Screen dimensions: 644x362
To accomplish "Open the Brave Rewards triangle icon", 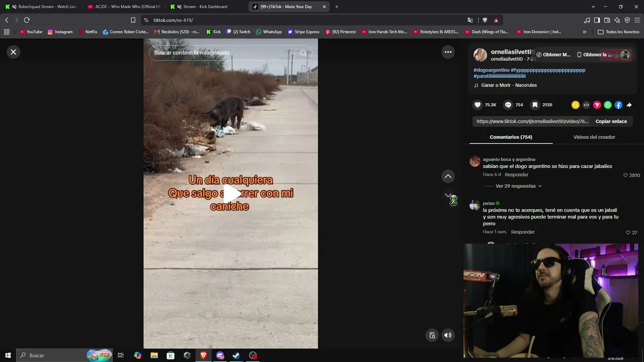I will point(496,20).
